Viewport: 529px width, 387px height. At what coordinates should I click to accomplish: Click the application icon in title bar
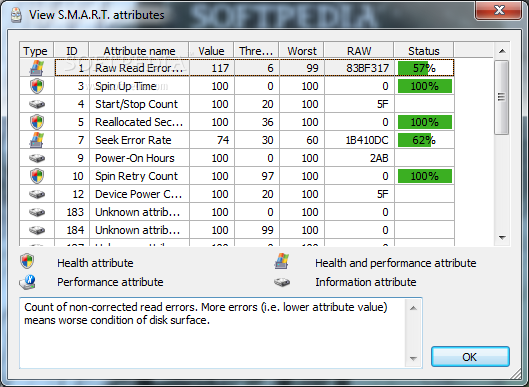pos(16,15)
